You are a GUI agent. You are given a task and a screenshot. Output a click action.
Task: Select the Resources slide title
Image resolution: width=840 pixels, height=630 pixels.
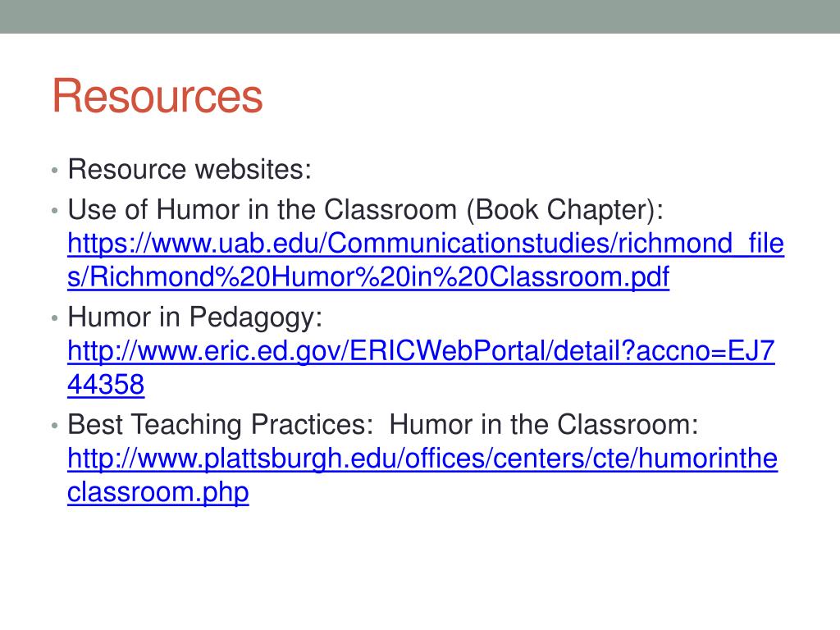(157, 96)
